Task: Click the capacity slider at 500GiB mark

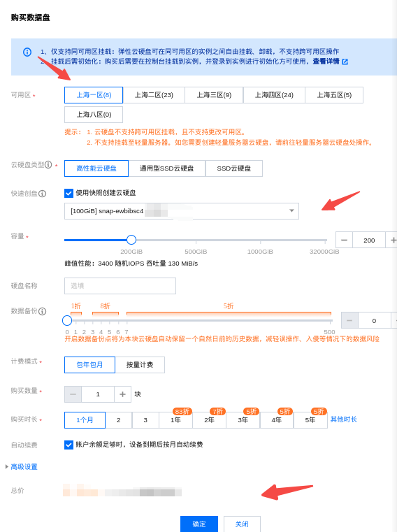Action: (x=196, y=240)
